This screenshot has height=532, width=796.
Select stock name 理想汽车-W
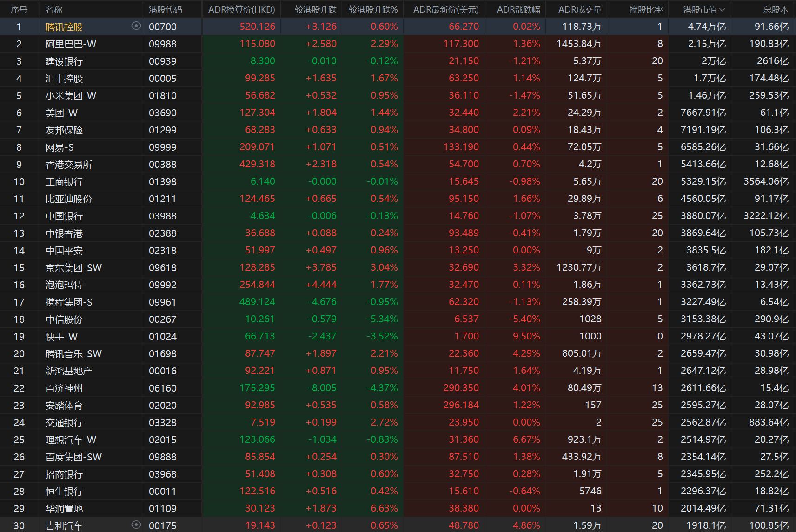point(71,440)
